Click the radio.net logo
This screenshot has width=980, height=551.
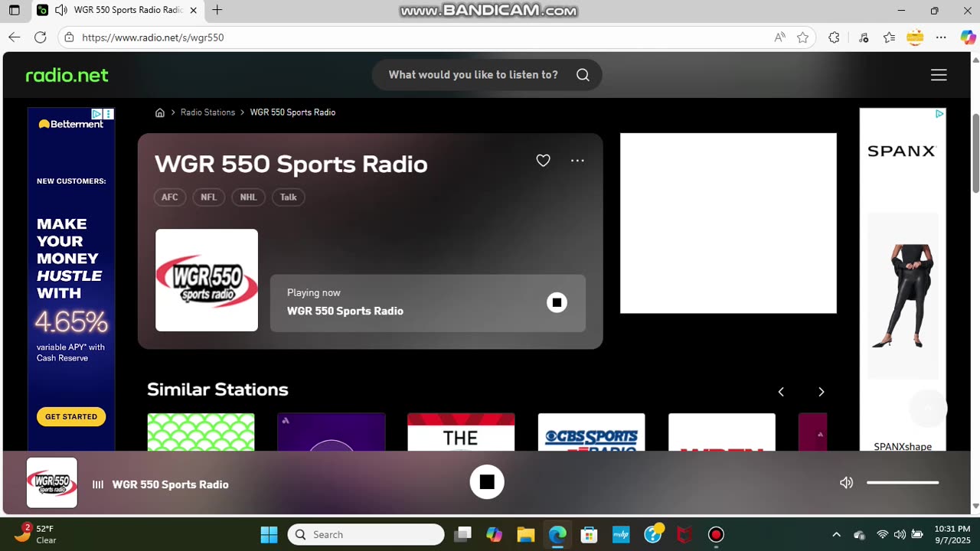pos(67,75)
